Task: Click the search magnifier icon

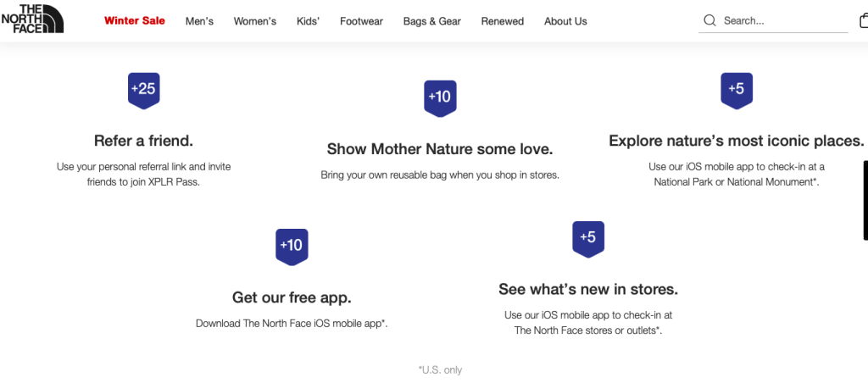Action: (x=709, y=20)
